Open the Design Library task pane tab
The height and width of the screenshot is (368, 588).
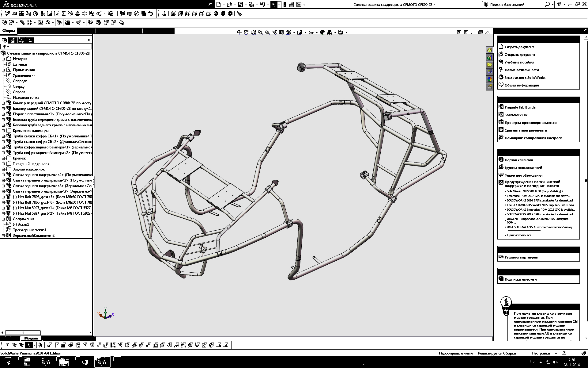[489, 57]
